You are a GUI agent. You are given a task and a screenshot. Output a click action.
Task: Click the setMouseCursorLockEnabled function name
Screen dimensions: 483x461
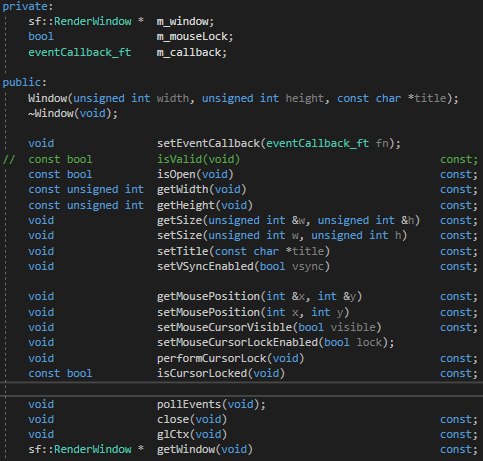237,342
